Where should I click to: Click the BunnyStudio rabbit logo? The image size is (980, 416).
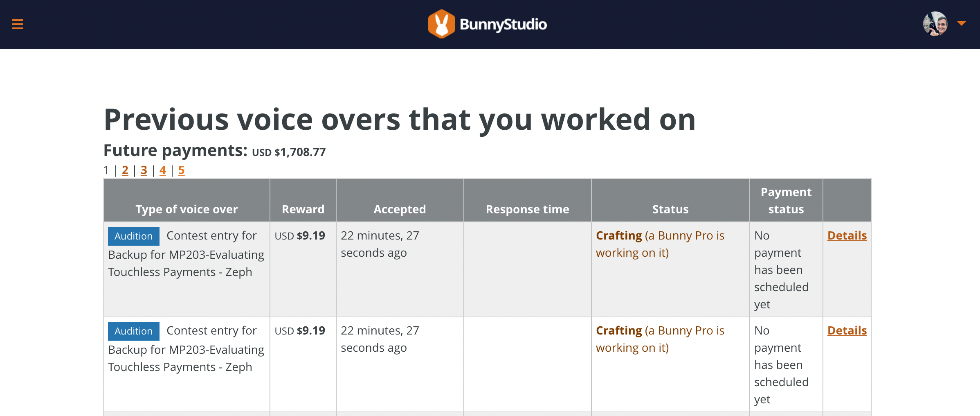coord(441,24)
